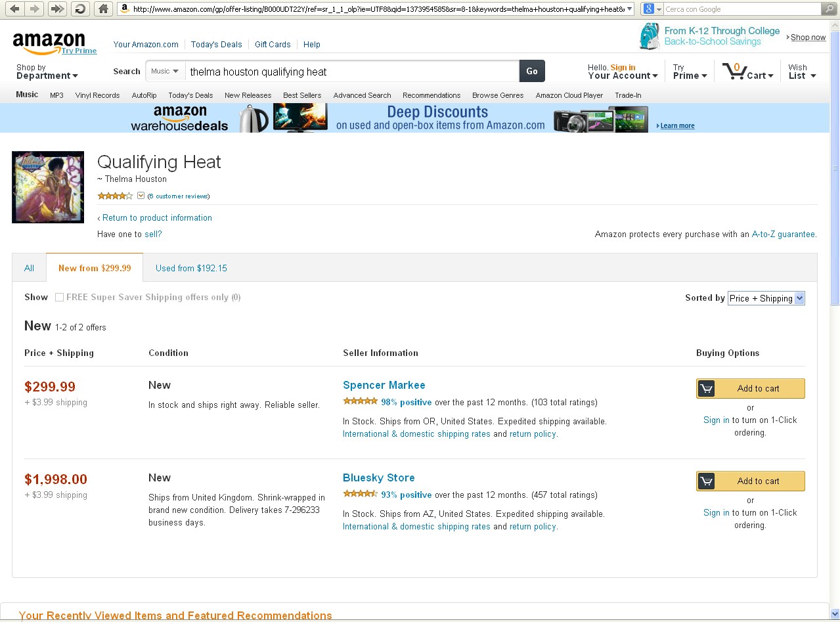The width and height of the screenshot is (840, 622).
Task: Expand the ratings breakdown arrow next to stars
Action: pyautogui.click(x=141, y=196)
